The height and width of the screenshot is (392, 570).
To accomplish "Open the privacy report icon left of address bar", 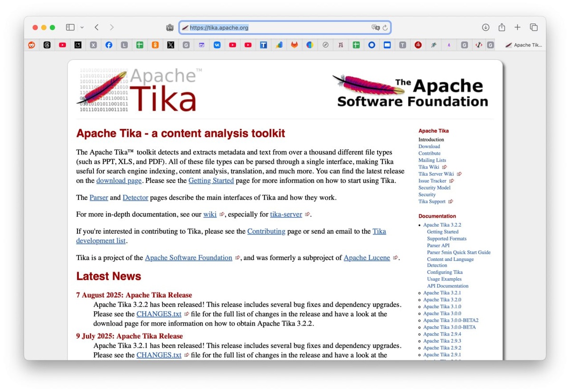I will pos(170,28).
